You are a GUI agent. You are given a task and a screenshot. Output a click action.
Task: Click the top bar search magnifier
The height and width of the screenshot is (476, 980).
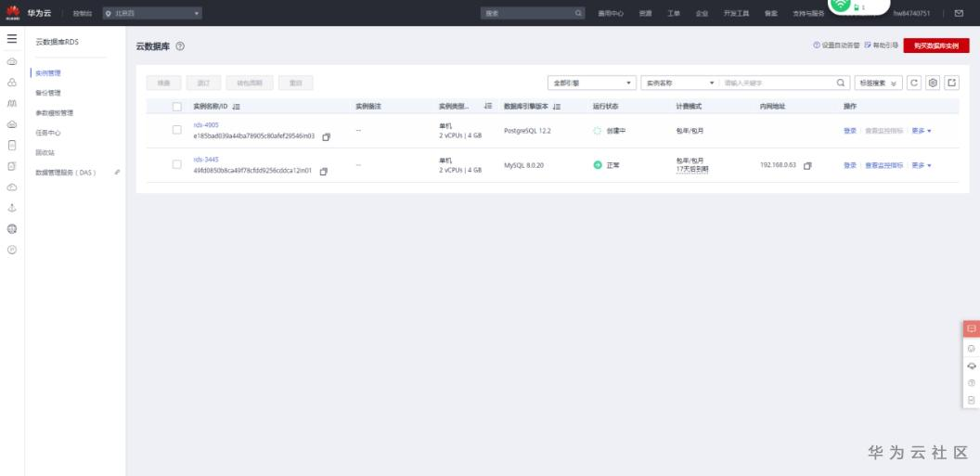[578, 13]
